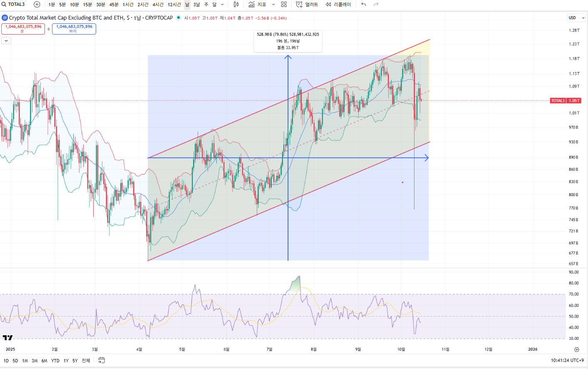Image resolution: width=588 pixels, height=369 pixels.
Task: Open indicator favorites dropdown arrow
Action: click(273, 5)
